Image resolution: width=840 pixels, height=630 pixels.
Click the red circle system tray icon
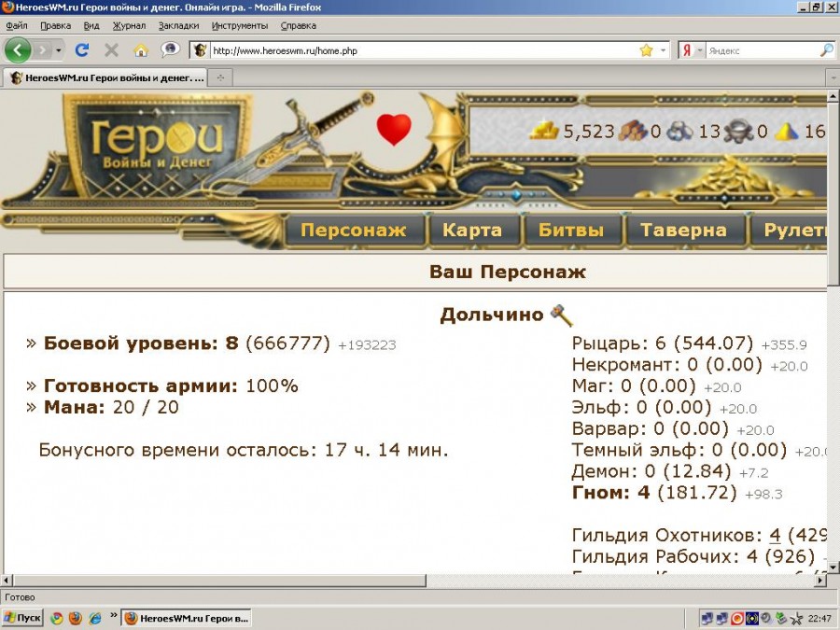737,618
